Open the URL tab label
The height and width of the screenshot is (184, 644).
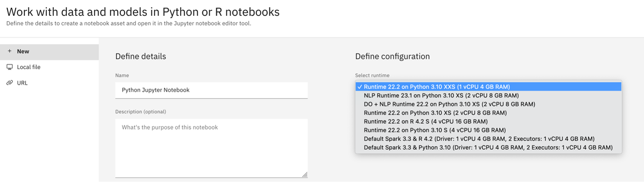point(23,83)
